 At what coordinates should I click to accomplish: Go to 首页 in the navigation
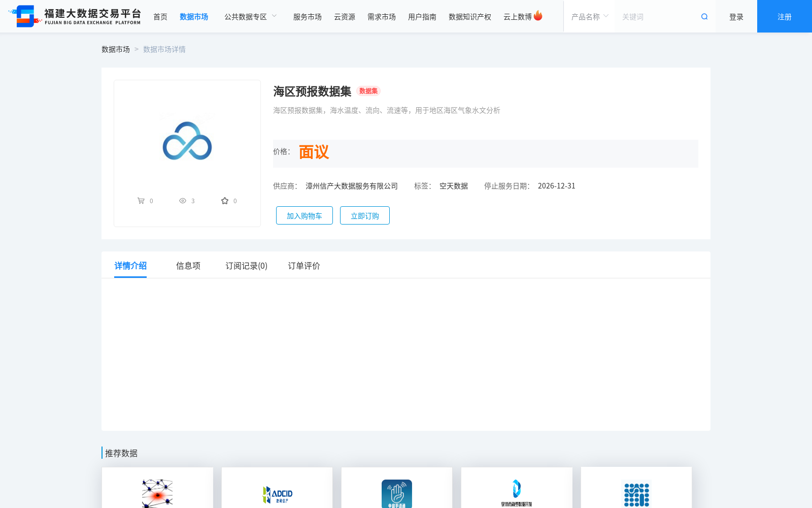click(160, 17)
